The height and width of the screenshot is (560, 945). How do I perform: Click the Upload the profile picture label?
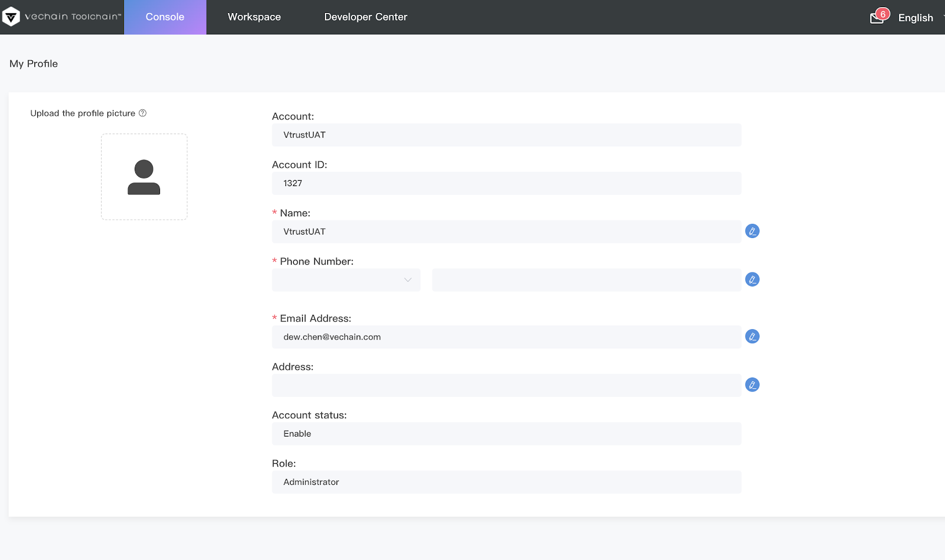tap(83, 113)
